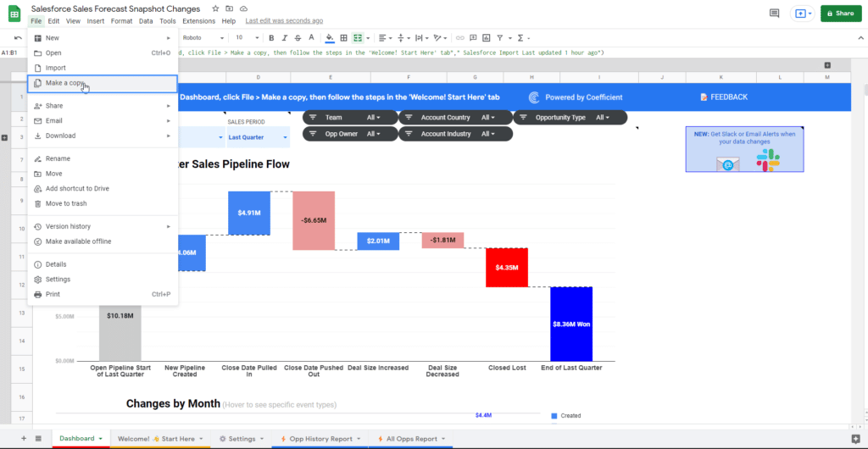Click the Explore button at bottom right

[856, 439]
